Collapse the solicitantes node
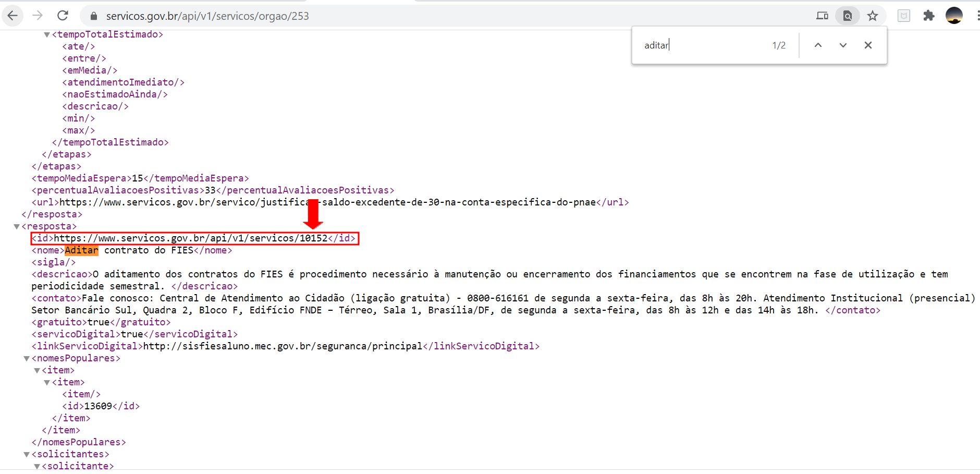This screenshot has height=474, width=980. click(27, 455)
